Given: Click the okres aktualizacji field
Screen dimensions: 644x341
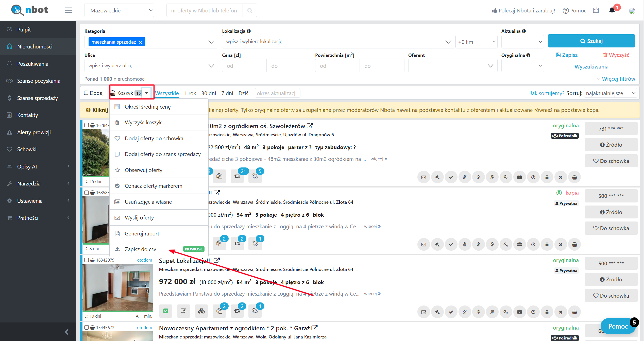Looking at the screenshot, I should (x=277, y=93).
